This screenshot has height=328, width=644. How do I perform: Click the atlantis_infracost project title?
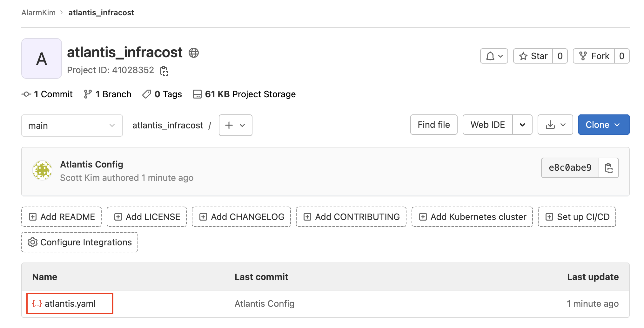pyautogui.click(x=125, y=52)
